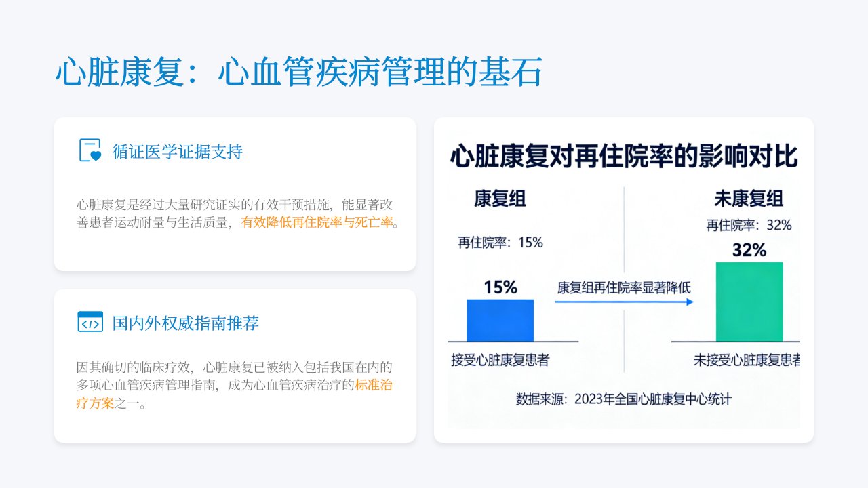Click the code window icon
The image size is (868, 488).
90,322
